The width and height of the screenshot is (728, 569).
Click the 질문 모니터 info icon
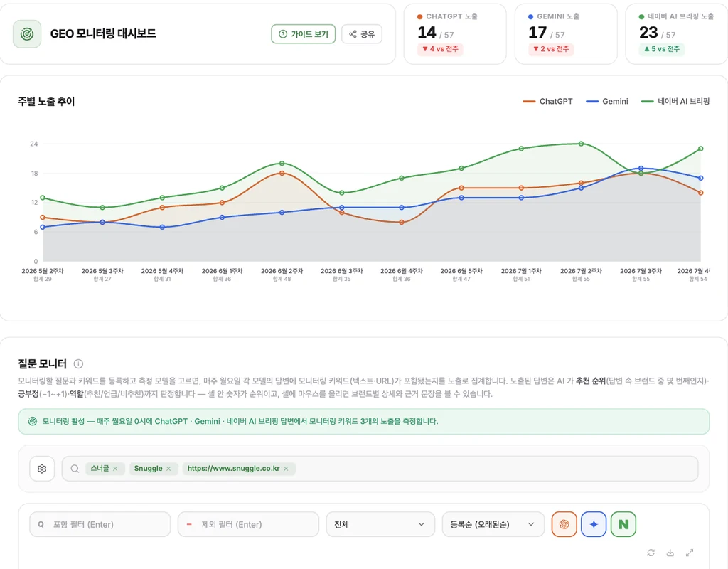pyautogui.click(x=78, y=363)
